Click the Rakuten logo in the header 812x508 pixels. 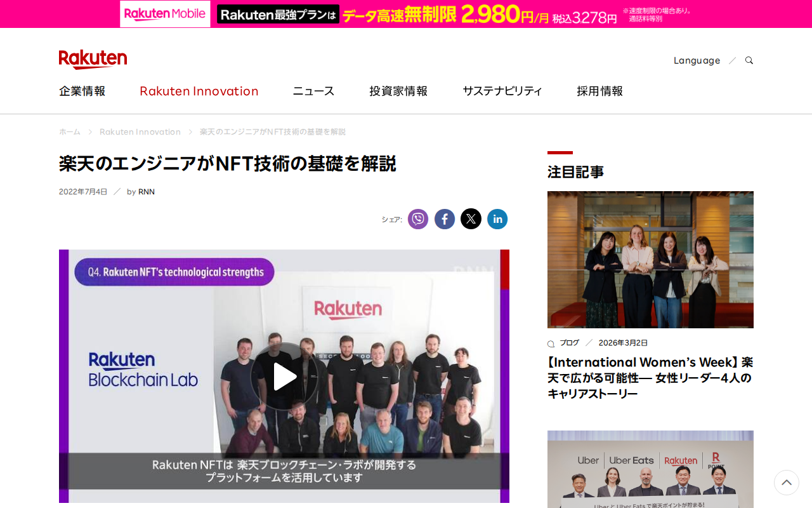coord(93,59)
